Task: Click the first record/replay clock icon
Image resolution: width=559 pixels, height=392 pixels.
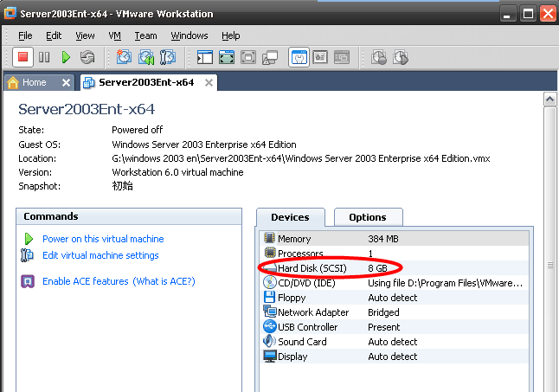Action: click(x=379, y=57)
